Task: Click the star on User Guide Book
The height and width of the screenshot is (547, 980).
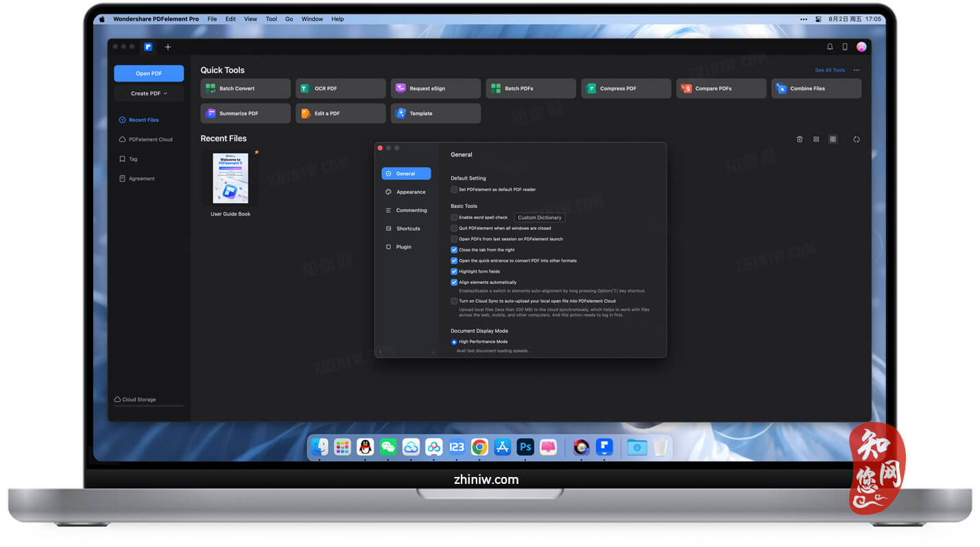Action: click(256, 152)
